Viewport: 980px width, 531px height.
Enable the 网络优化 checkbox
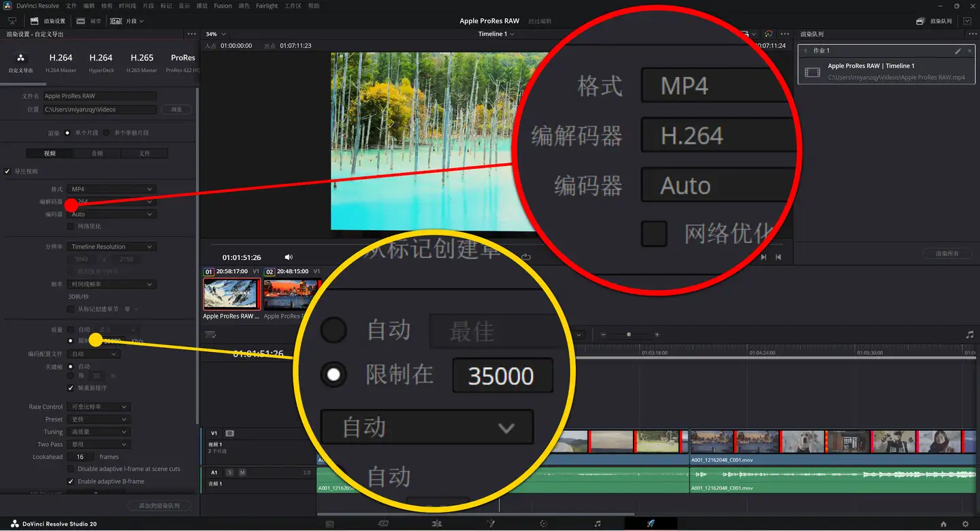(71, 226)
